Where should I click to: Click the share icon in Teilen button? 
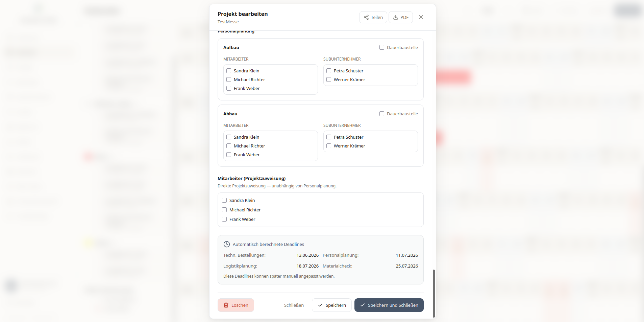click(x=366, y=17)
